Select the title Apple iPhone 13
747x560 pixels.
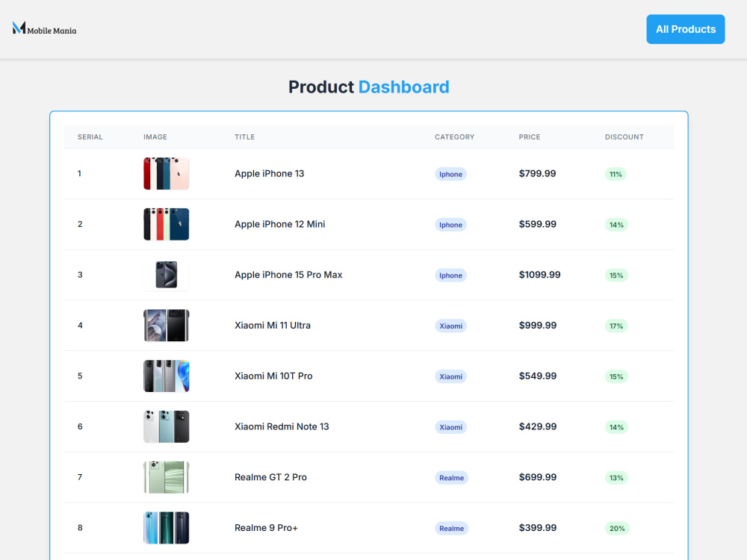[269, 174]
